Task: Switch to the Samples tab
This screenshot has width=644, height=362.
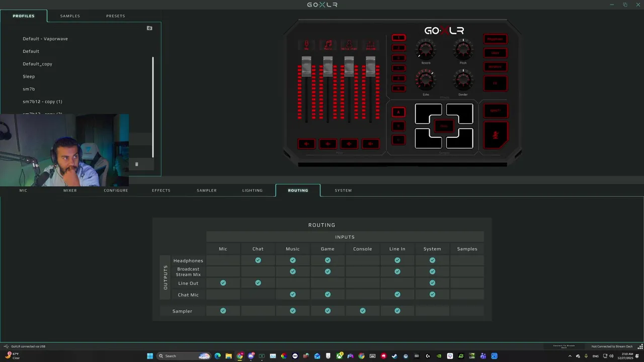Action: pyautogui.click(x=70, y=16)
